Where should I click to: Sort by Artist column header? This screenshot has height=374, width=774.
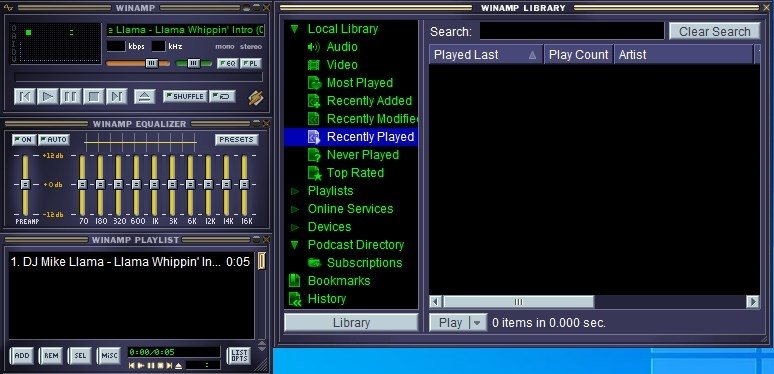tap(683, 55)
